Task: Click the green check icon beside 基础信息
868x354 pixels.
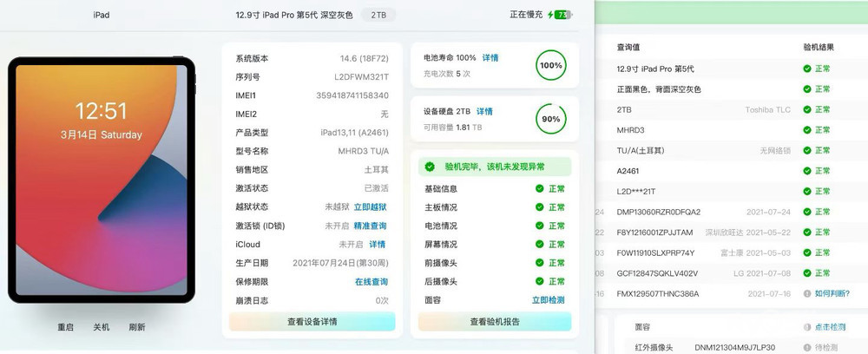Action: [539, 189]
